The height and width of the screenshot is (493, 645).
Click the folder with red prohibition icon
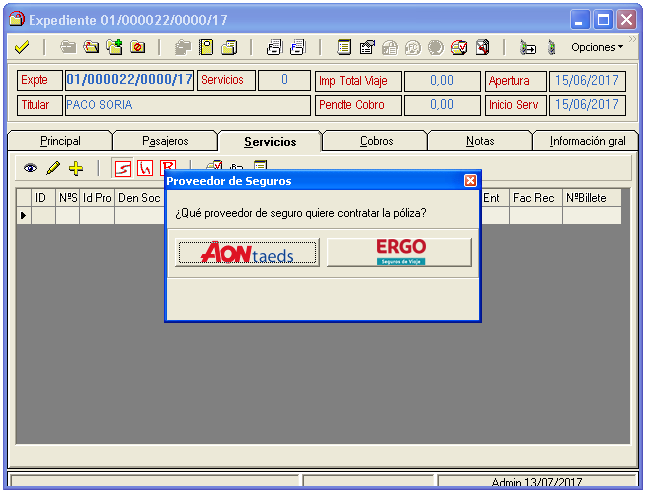click(137, 47)
